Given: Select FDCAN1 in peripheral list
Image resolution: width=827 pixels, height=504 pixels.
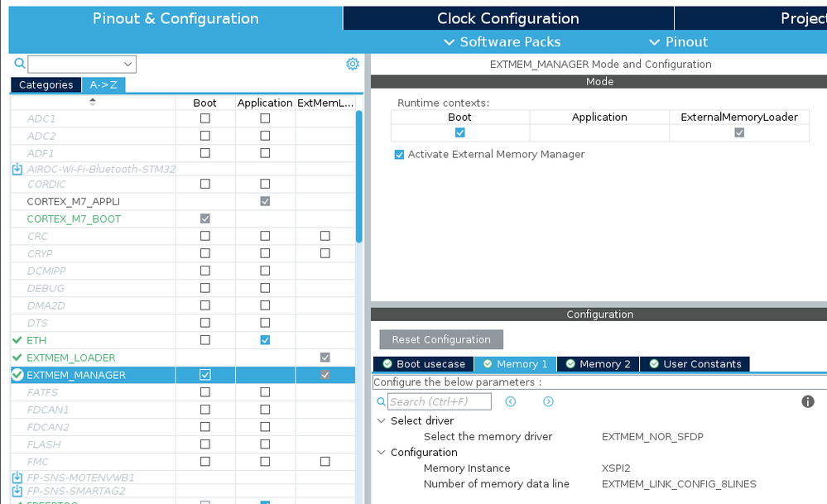Looking at the screenshot, I should click(x=47, y=410).
